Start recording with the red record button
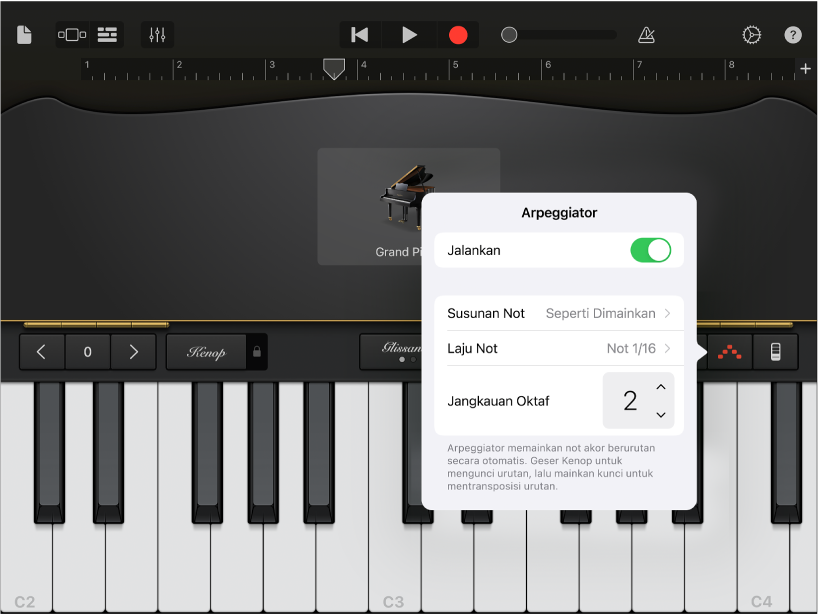Viewport: 819px width, 614px height. pyautogui.click(x=458, y=34)
